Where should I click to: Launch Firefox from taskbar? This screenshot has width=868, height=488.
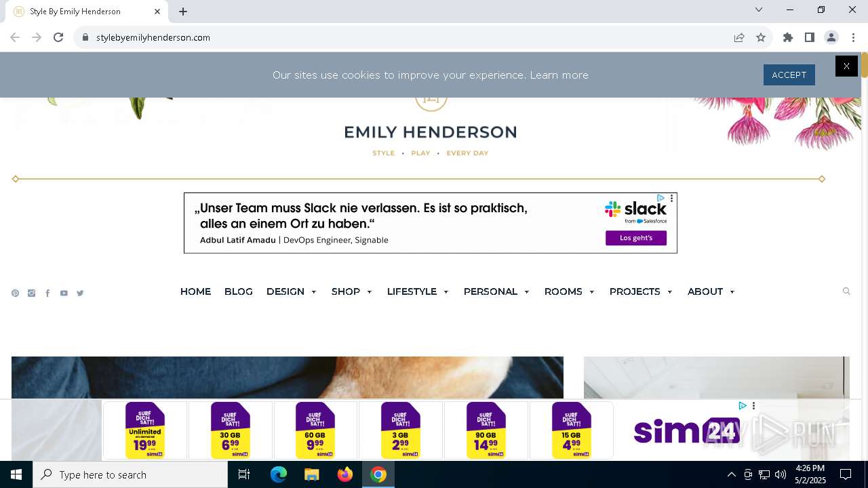click(x=345, y=474)
